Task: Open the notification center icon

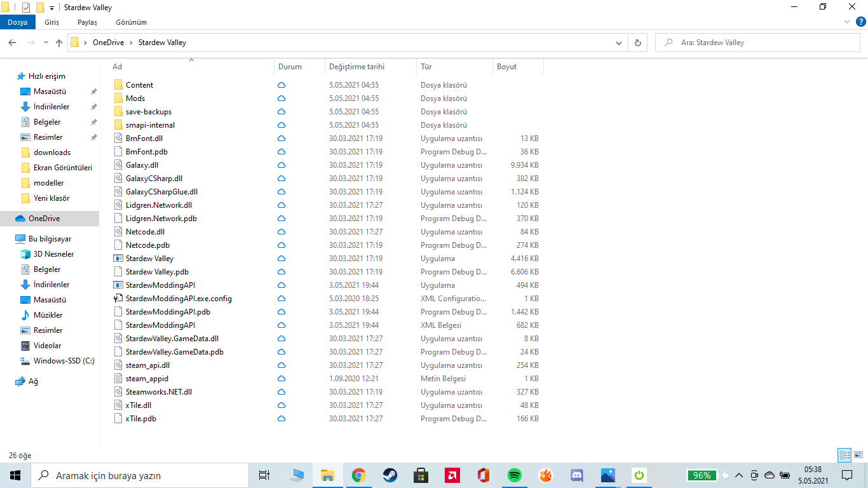Action: [847, 475]
